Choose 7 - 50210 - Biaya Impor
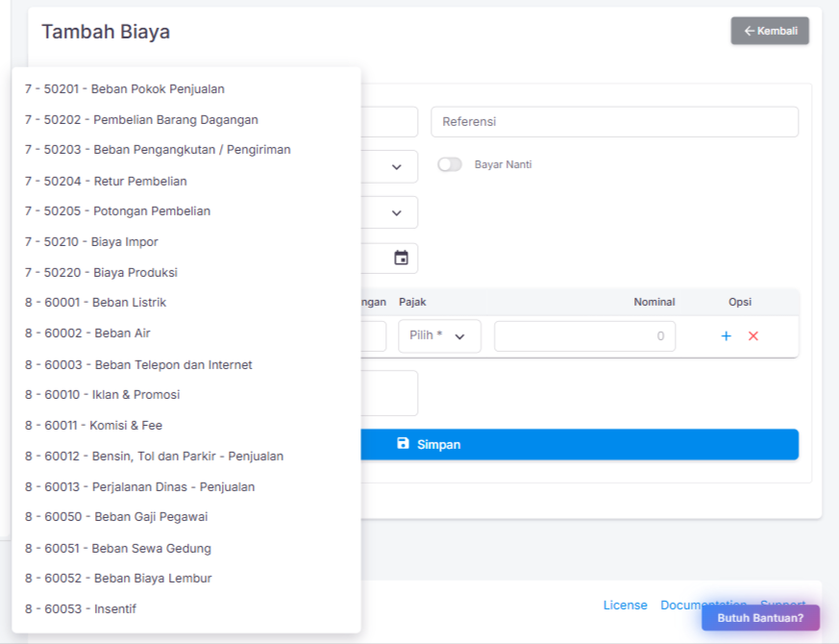Screen dimensions: 839x644 tap(92, 242)
